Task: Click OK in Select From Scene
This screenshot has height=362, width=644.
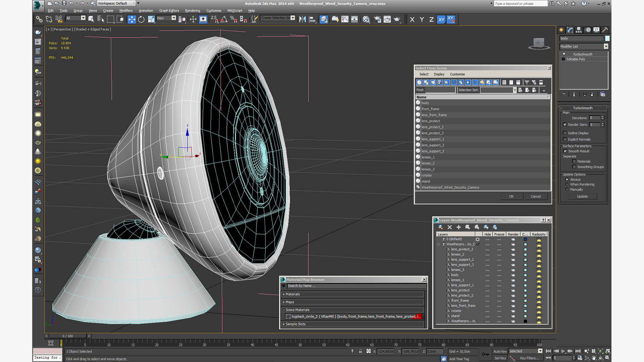Action: [x=512, y=196]
